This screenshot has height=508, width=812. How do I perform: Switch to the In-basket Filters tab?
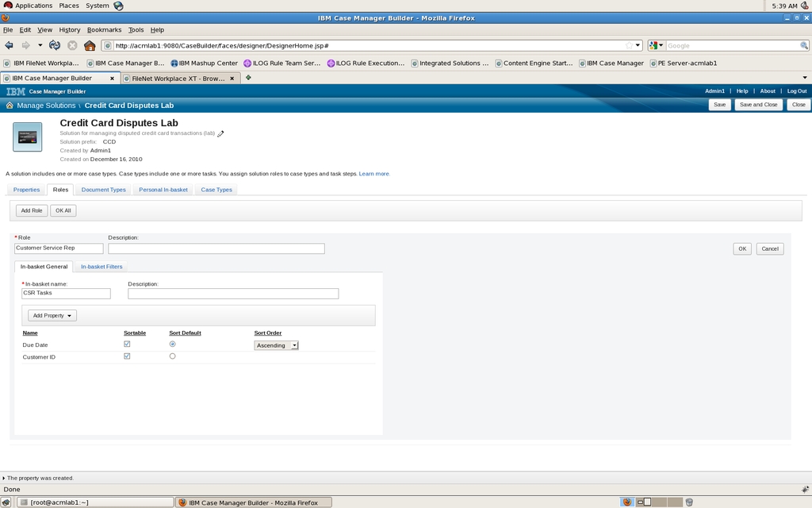(101, 267)
